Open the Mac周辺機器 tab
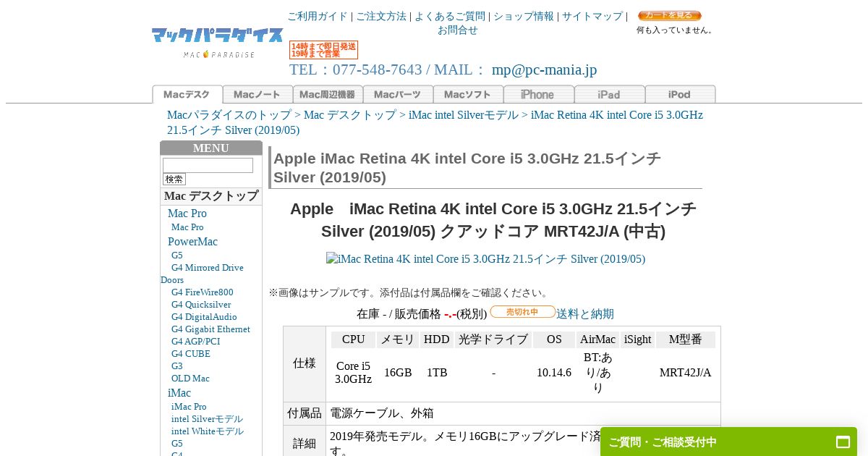This screenshot has height=456, width=868. (328, 94)
